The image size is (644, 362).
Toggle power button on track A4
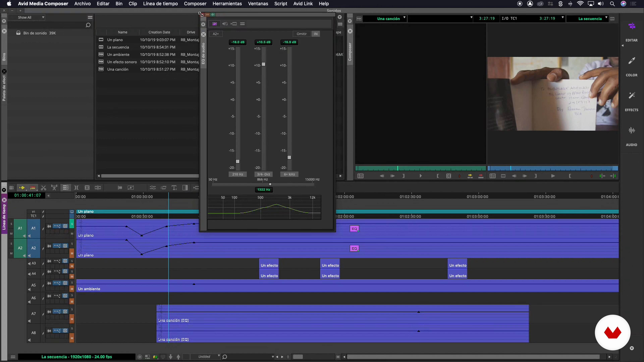tap(65, 271)
